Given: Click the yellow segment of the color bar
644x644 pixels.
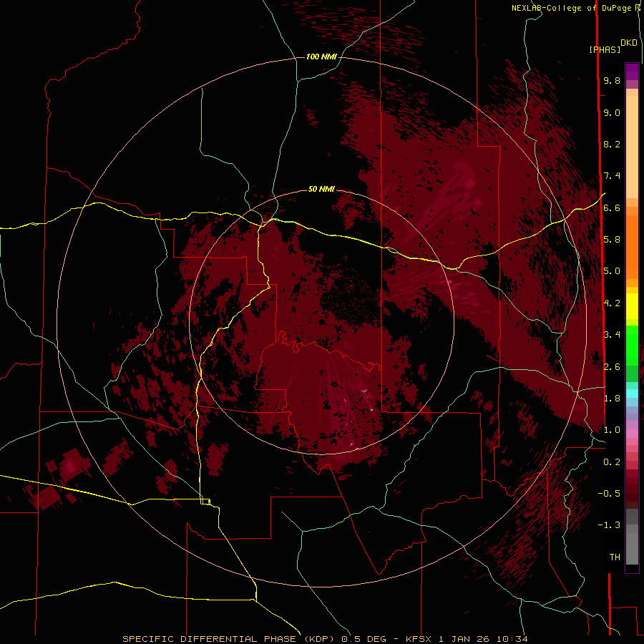Looking at the screenshot, I should point(632,306).
